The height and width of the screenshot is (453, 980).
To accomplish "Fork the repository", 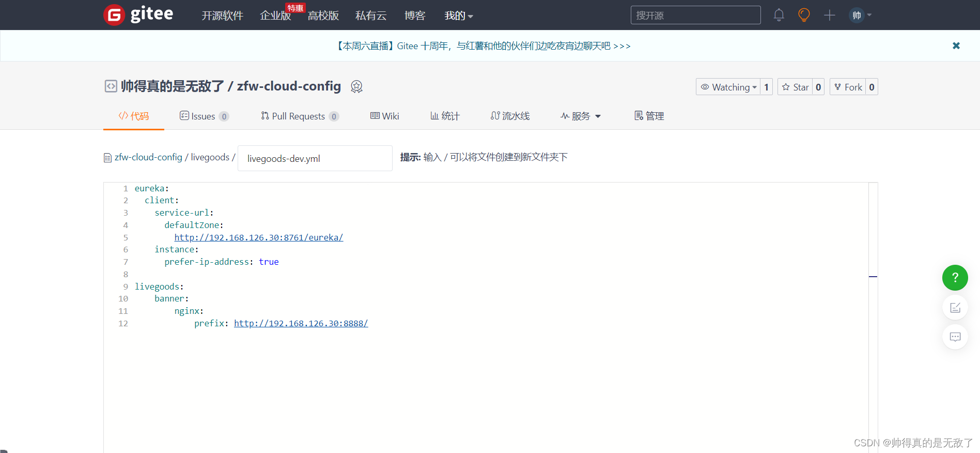I will coord(848,87).
